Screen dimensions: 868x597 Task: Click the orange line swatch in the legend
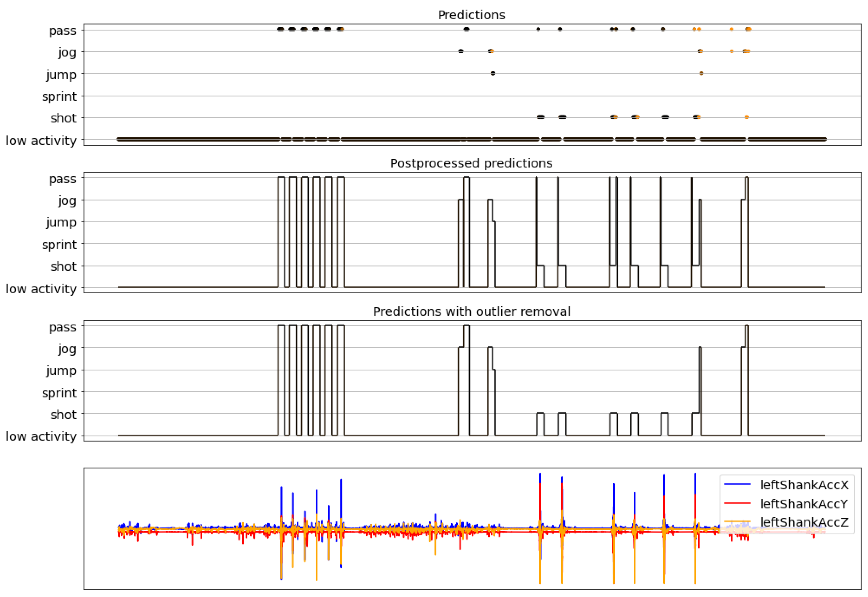tap(737, 521)
